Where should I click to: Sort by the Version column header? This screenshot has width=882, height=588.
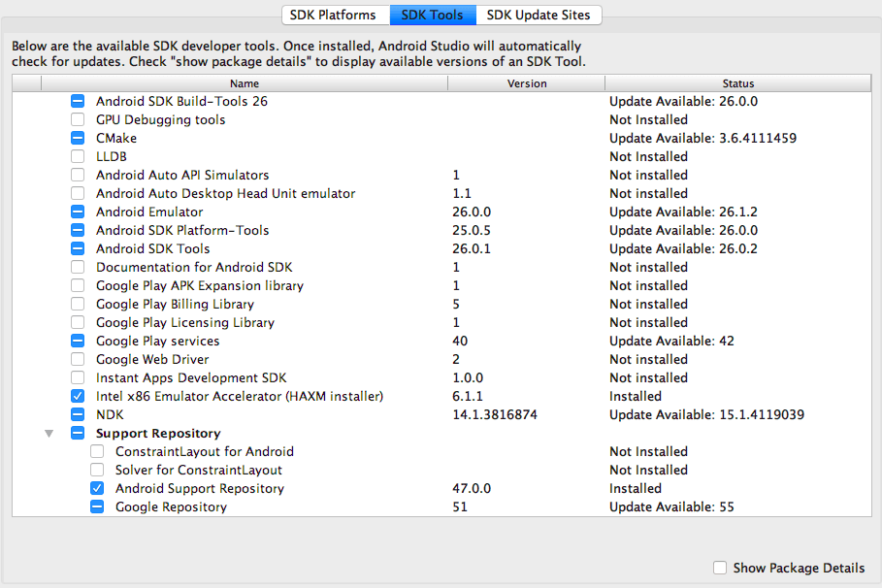click(527, 83)
